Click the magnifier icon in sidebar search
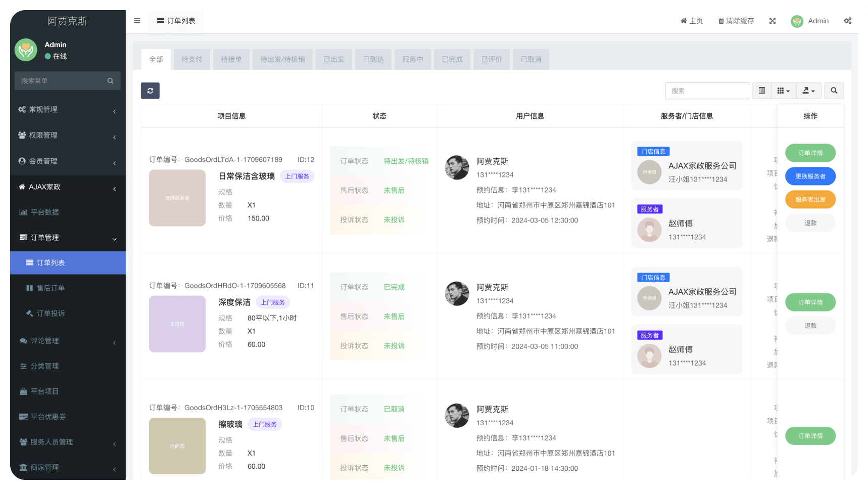Screen dimensions: 868x490 point(110,81)
